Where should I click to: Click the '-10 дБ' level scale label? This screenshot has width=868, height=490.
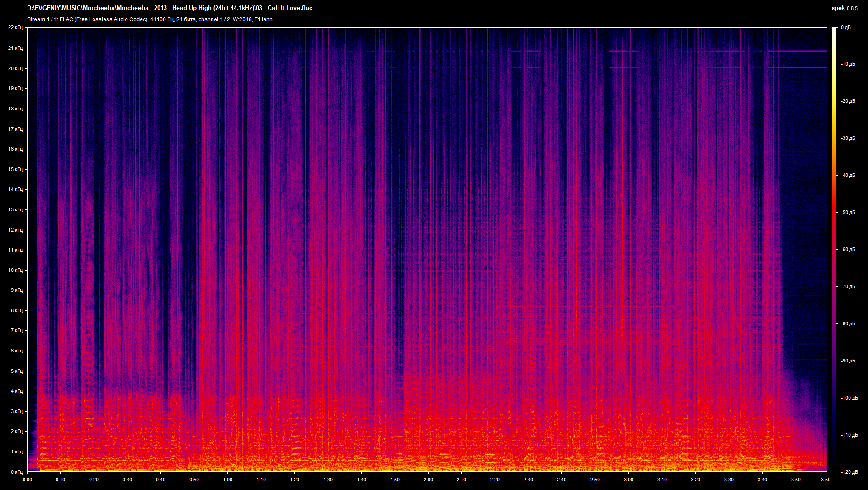tap(848, 64)
